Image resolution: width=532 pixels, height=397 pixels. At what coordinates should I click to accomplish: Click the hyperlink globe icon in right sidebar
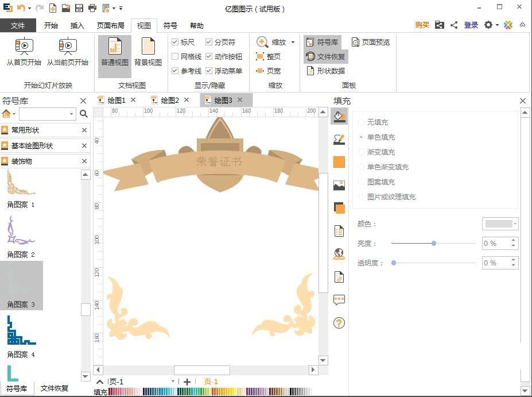tap(339, 253)
